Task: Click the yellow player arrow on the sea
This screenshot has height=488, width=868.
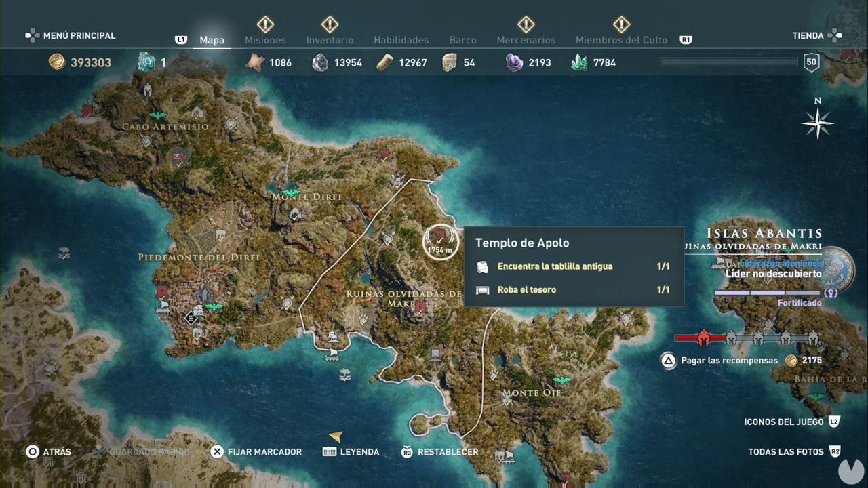Action: coord(336,436)
